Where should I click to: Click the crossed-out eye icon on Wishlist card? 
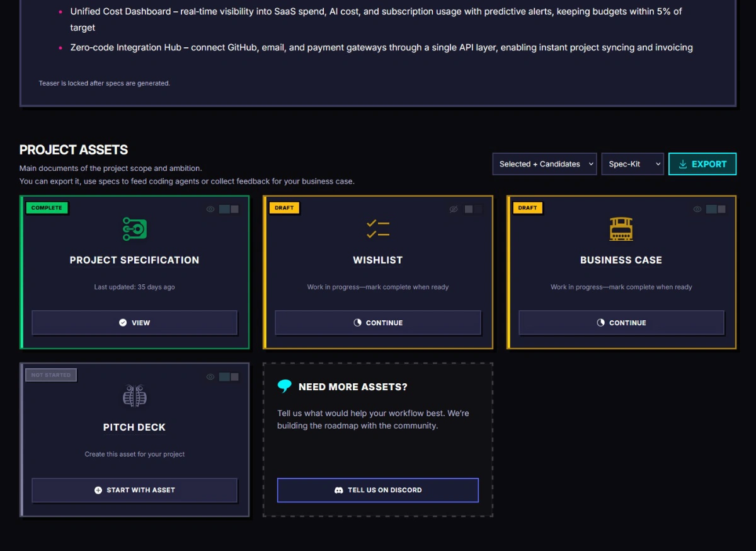(x=454, y=209)
